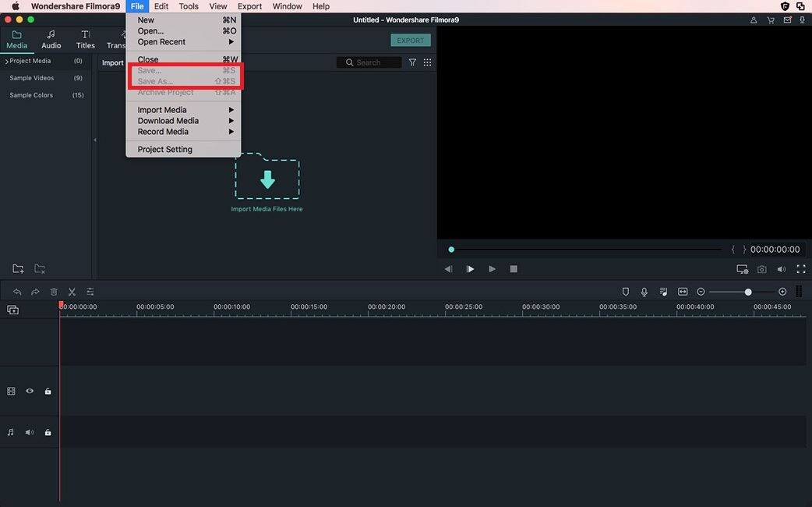Viewport: 812px width, 507px height.
Task: Expand the Open Recent submenu
Action: click(x=183, y=41)
